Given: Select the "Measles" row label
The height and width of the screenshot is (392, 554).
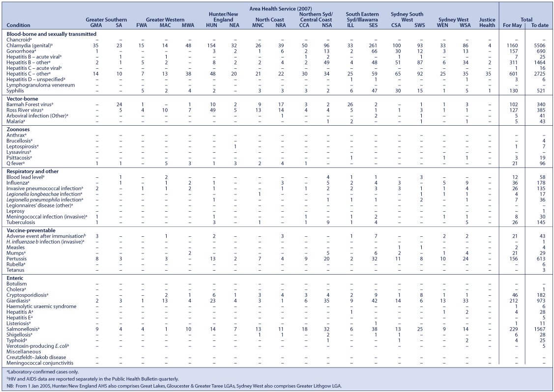Looking at the screenshot, I should [16, 248].
